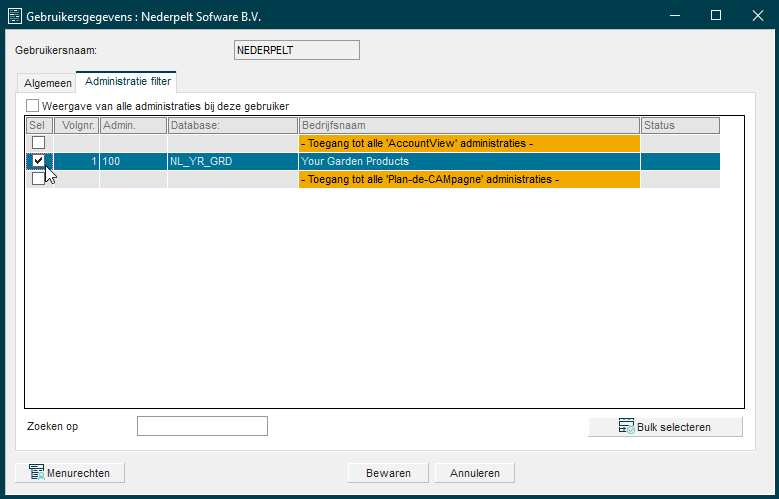This screenshot has width=779, height=499.
Task: Uncheck the Your Garden Products row checkbox
Action: click(38, 161)
